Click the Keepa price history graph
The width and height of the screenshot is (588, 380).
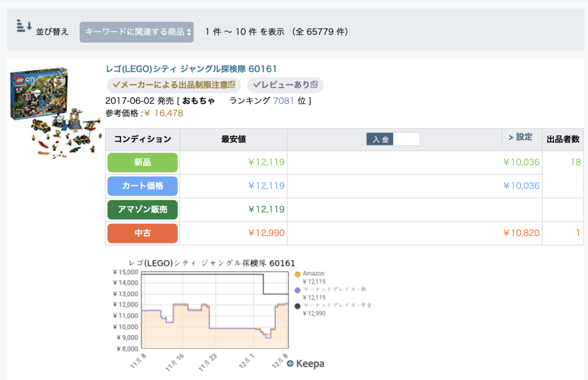click(215, 310)
